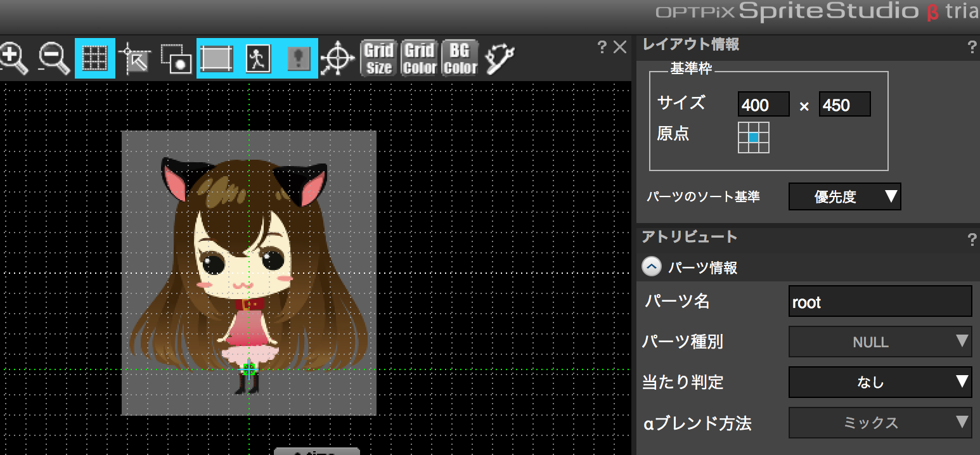Click the crosshair origin-centering icon
This screenshot has width=980, height=455.
[x=337, y=59]
